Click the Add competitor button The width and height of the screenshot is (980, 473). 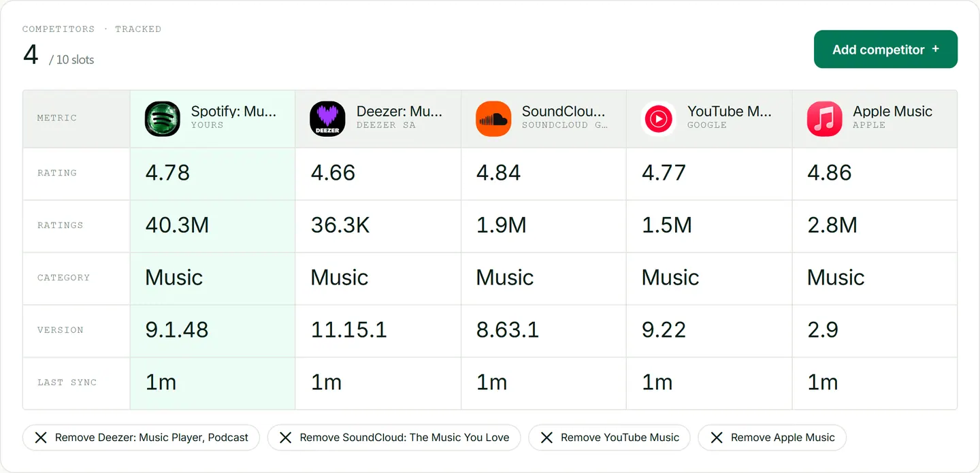(x=885, y=49)
